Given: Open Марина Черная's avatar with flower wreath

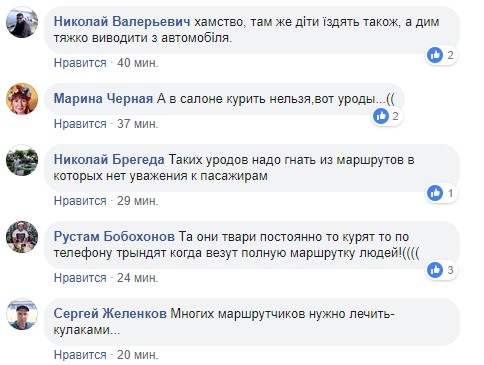Looking at the screenshot, I should tap(22, 99).
